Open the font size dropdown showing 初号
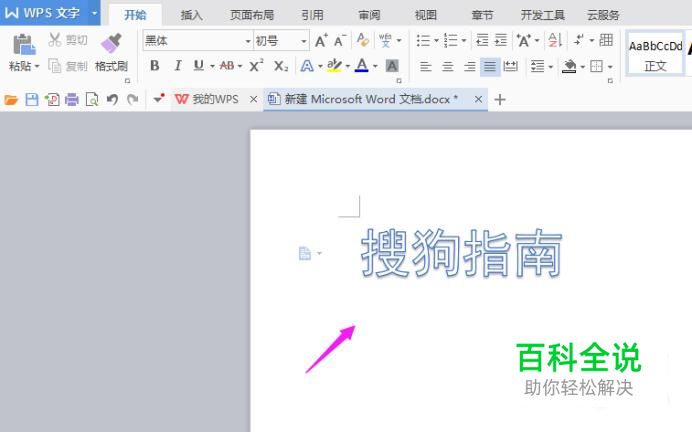 304,41
